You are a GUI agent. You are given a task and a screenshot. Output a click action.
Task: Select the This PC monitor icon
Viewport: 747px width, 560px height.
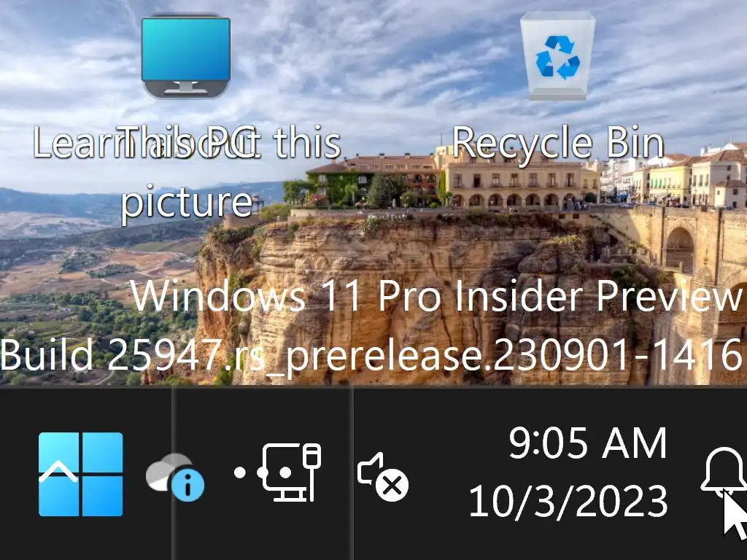[186, 56]
